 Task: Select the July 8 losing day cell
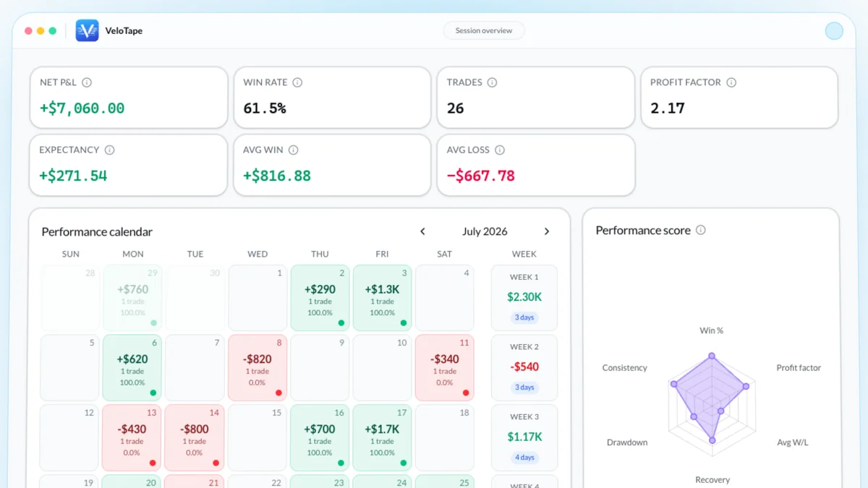(258, 367)
